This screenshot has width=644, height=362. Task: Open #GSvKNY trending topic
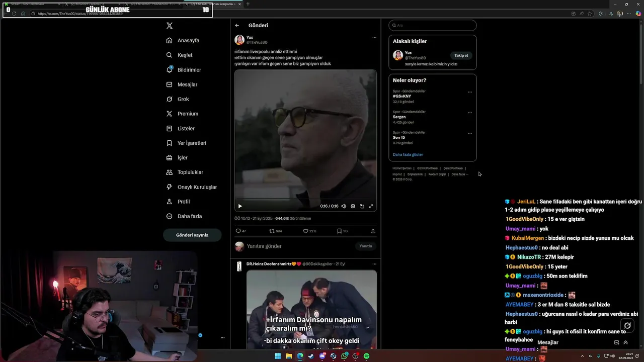point(402,96)
